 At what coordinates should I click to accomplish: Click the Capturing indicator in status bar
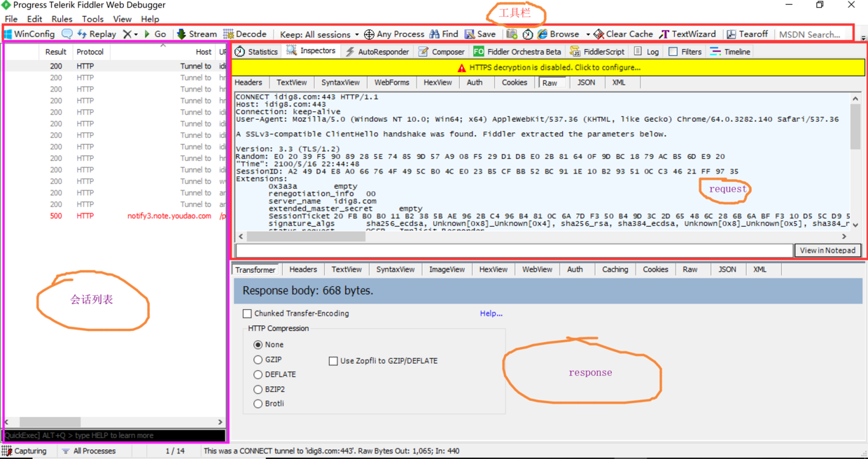click(24, 451)
